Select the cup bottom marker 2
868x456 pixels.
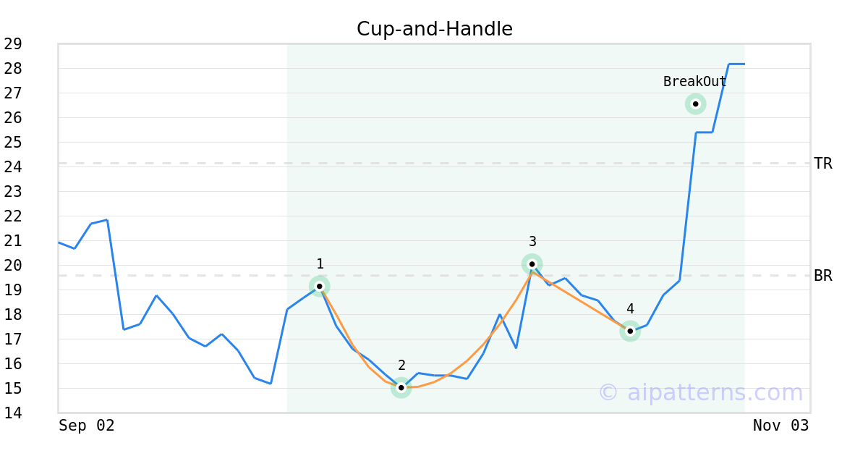(401, 388)
